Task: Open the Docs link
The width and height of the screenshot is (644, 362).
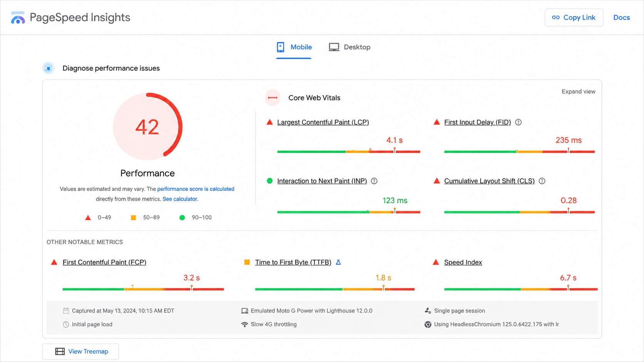Action: click(x=621, y=18)
